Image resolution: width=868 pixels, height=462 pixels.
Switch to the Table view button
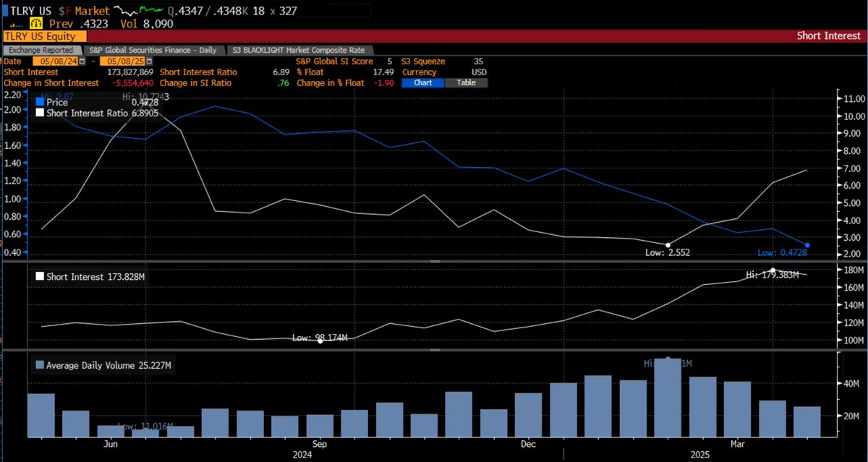466,82
